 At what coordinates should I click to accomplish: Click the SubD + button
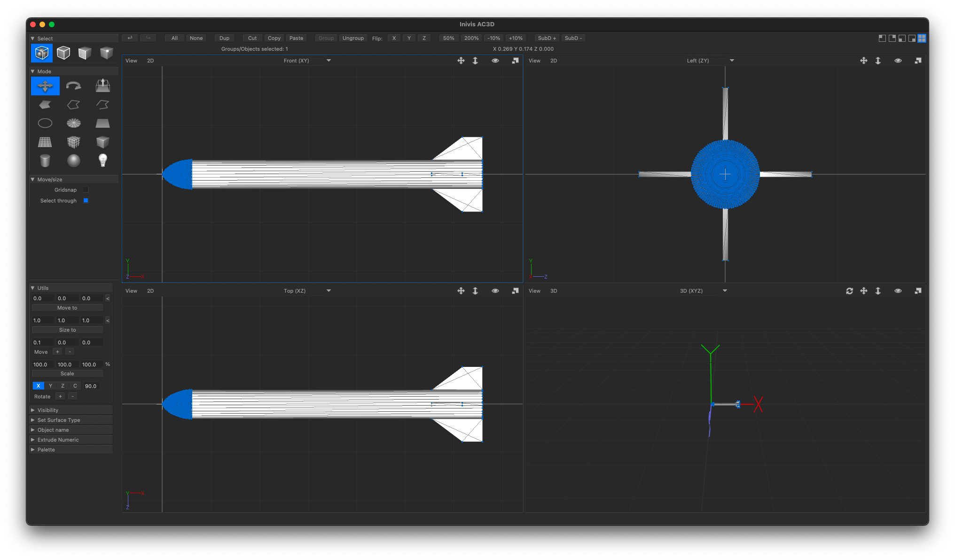coord(547,38)
